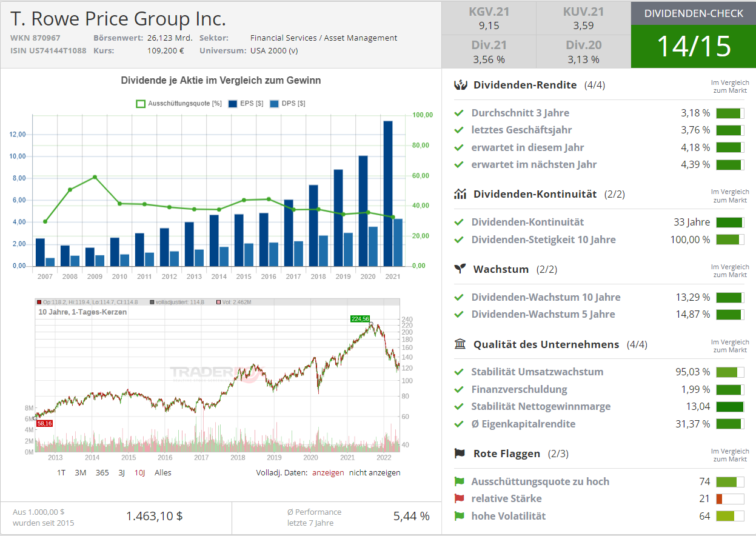The width and height of the screenshot is (756, 536).
Task: Click anzeigen for volladjustierte Daten
Action: (x=328, y=472)
